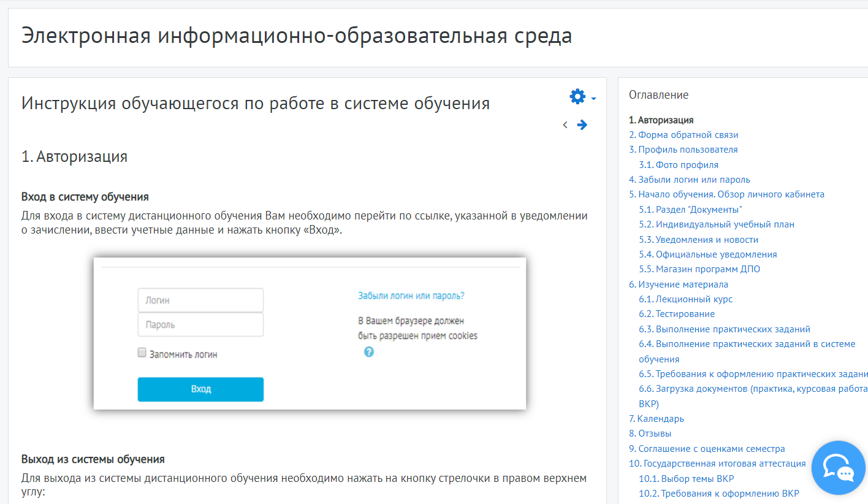Viewport: 868px width, 504px height.
Task: Navigate to '7. Календарь' chapter
Action: [656, 419]
